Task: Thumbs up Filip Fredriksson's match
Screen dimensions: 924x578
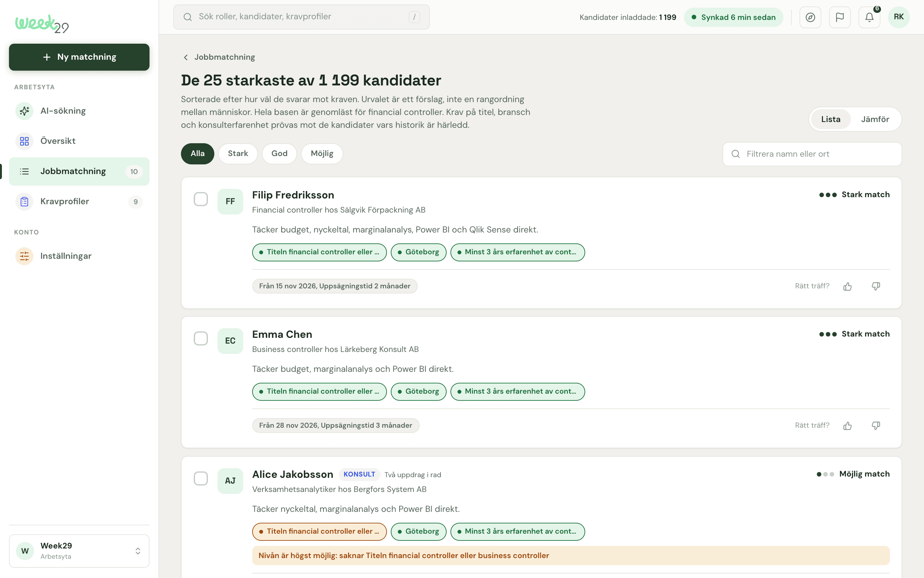Action: (847, 286)
